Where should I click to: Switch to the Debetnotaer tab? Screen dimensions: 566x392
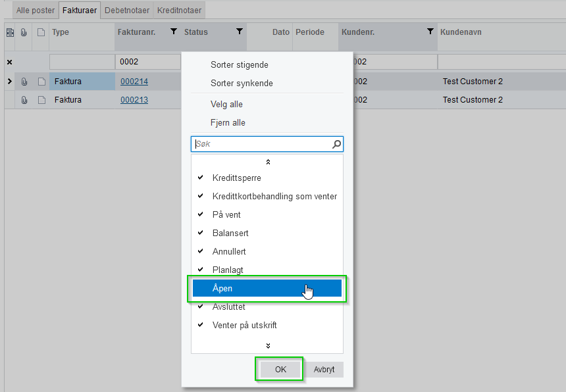click(x=127, y=10)
